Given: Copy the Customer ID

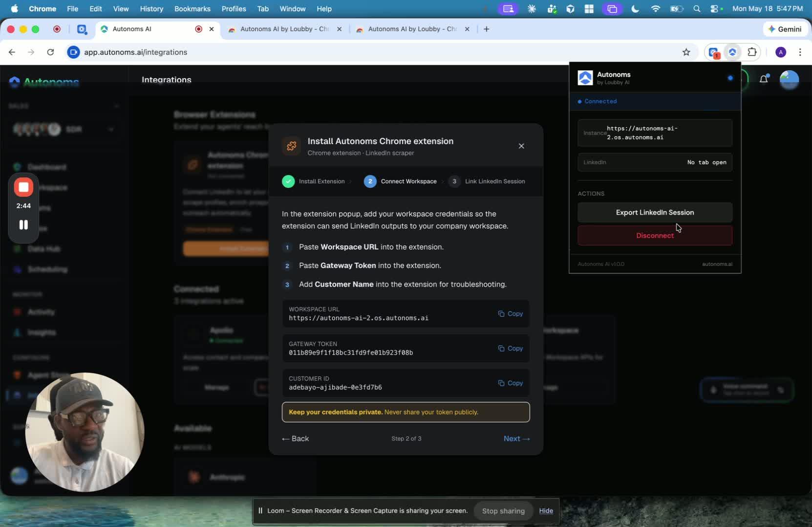Looking at the screenshot, I should tap(511, 383).
